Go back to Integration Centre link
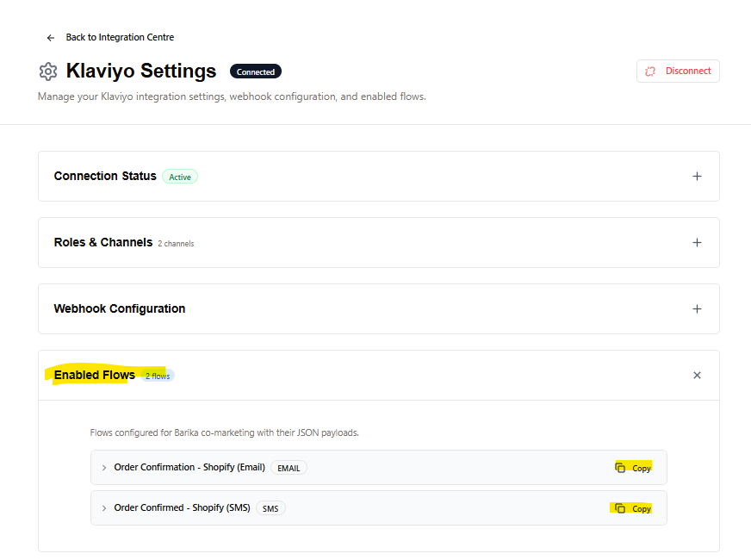The image size is (751, 560). [x=120, y=37]
